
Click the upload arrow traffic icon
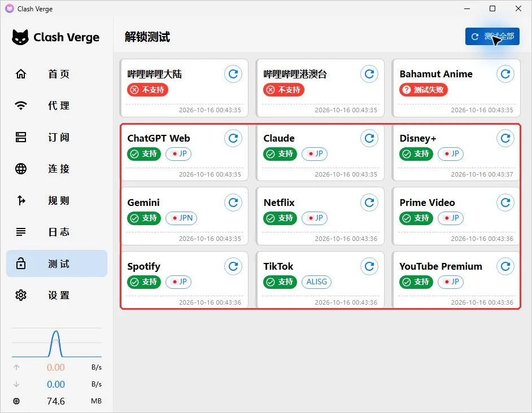click(16, 367)
